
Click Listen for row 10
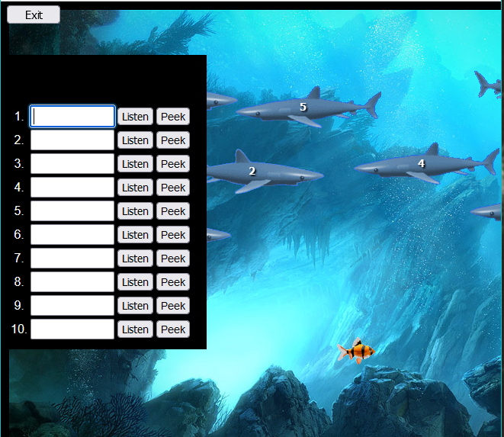(135, 329)
